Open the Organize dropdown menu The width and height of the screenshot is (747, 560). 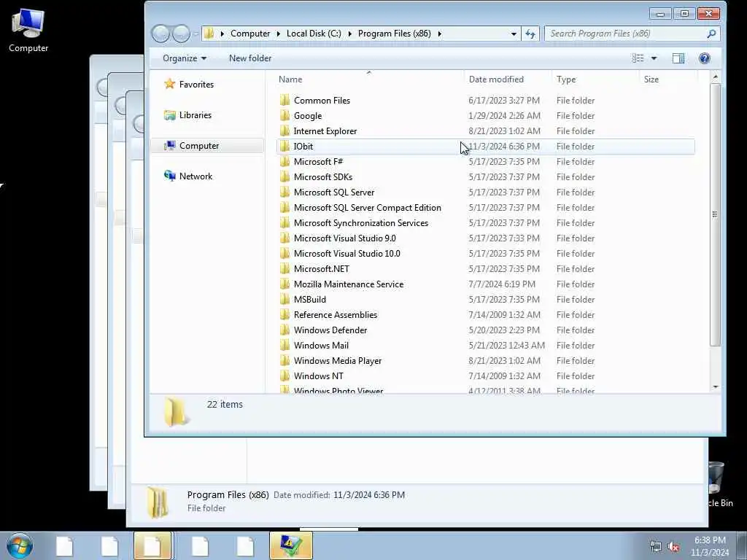click(x=185, y=58)
